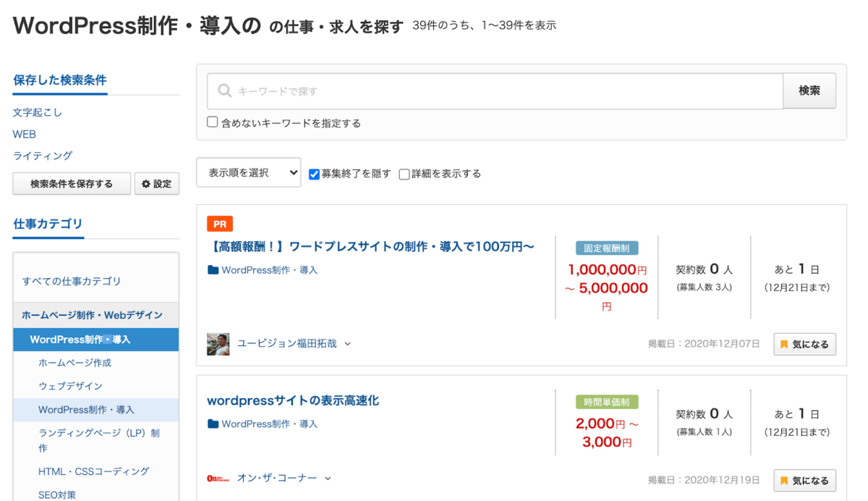This screenshot has height=501, width=868.
Task: Click folder icon on the 表示高速化 listing
Action: click(x=213, y=424)
